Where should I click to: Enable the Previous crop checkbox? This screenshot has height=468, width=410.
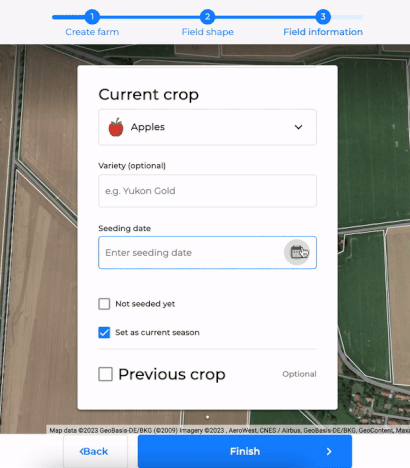tap(105, 374)
